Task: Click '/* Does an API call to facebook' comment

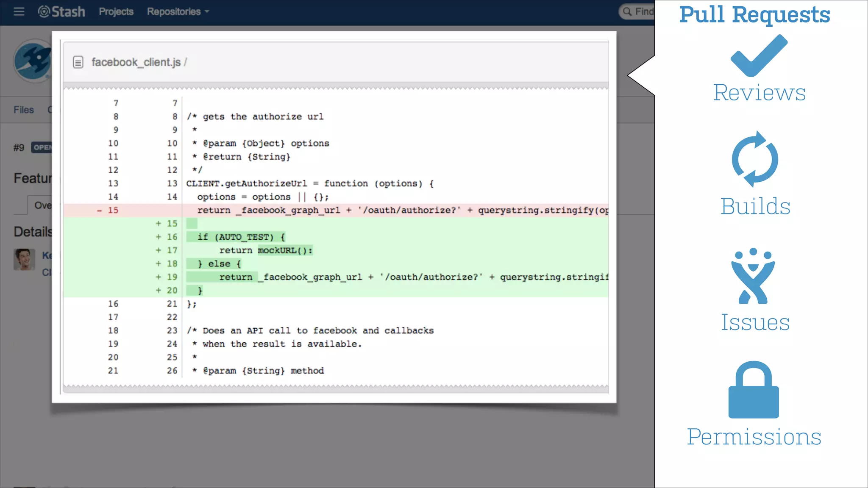Action: click(x=310, y=330)
